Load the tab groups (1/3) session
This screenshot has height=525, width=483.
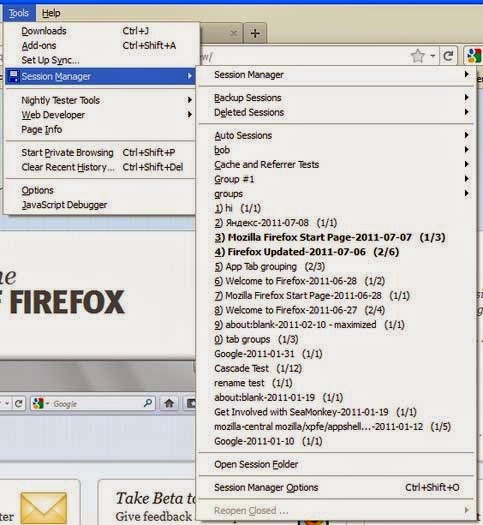pyautogui.click(x=336, y=340)
